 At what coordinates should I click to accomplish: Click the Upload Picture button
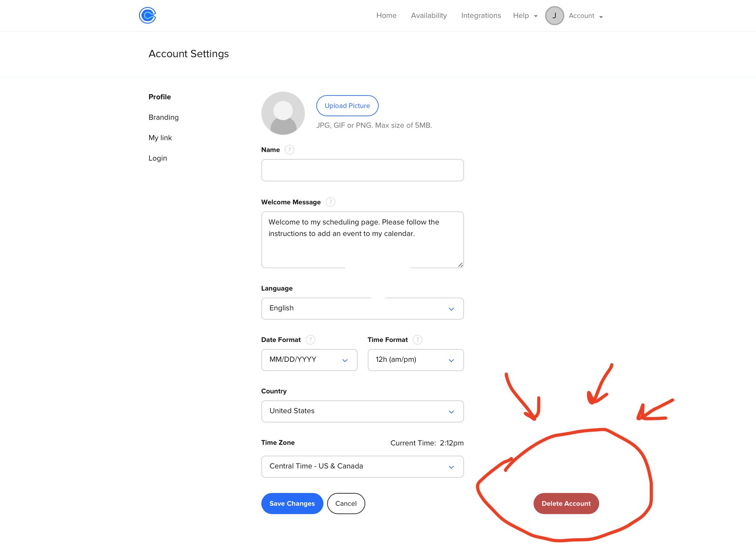point(347,106)
